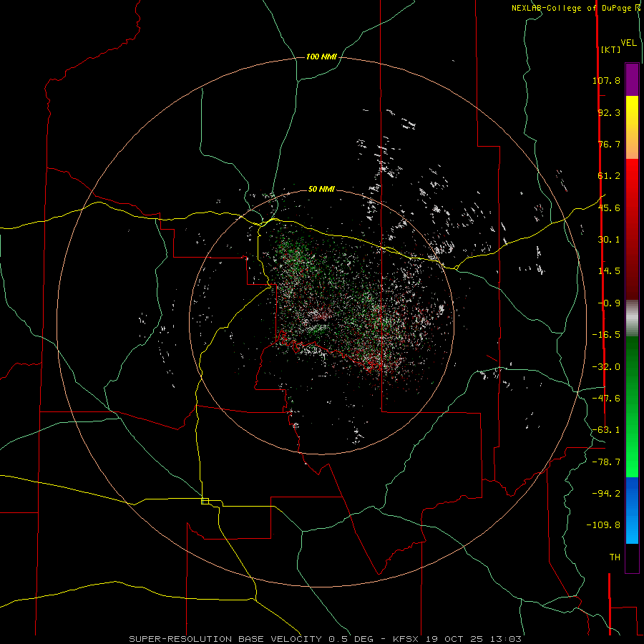Image resolution: width=644 pixels, height=644 pixels.
Task: Click the -0.9 legend value
Action: [609, 303]
